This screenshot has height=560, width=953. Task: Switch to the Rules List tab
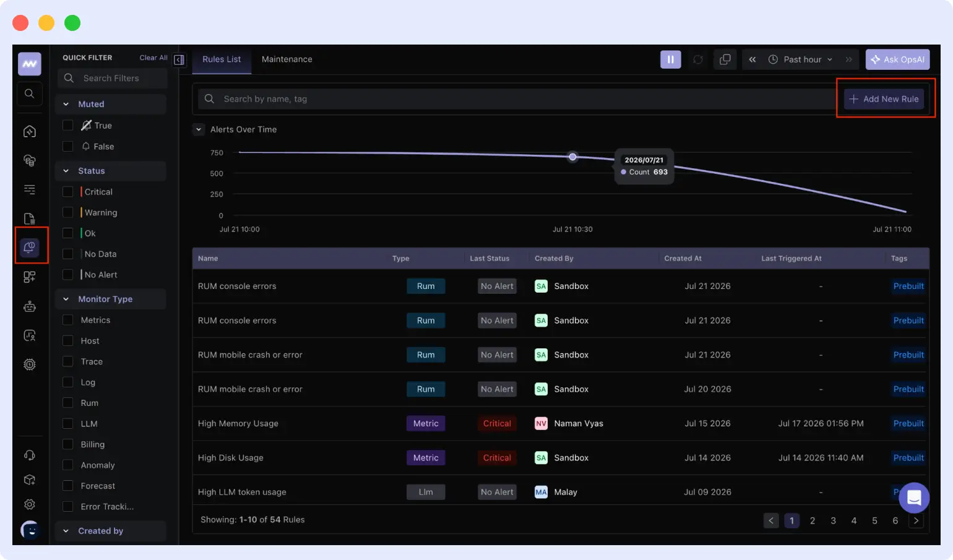pyautogui.click(x=222, y=59)
